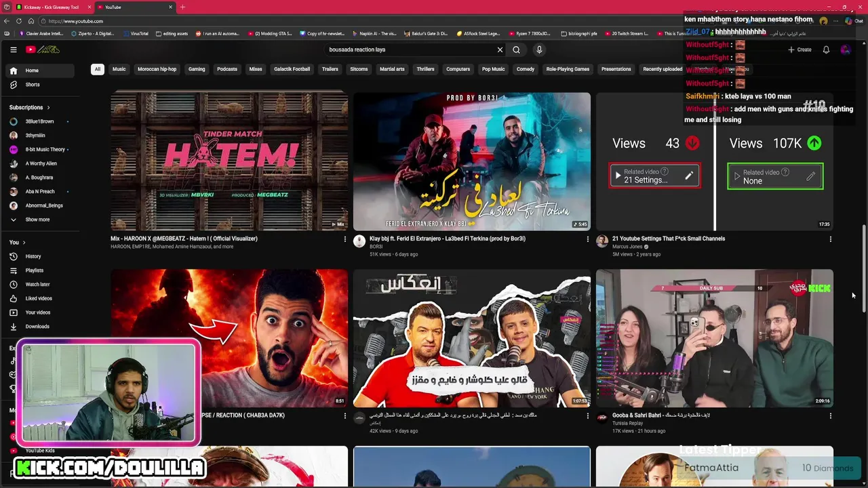Screen dimensions: 868x488
Task: Click the Create button
Action: point(800,49)
